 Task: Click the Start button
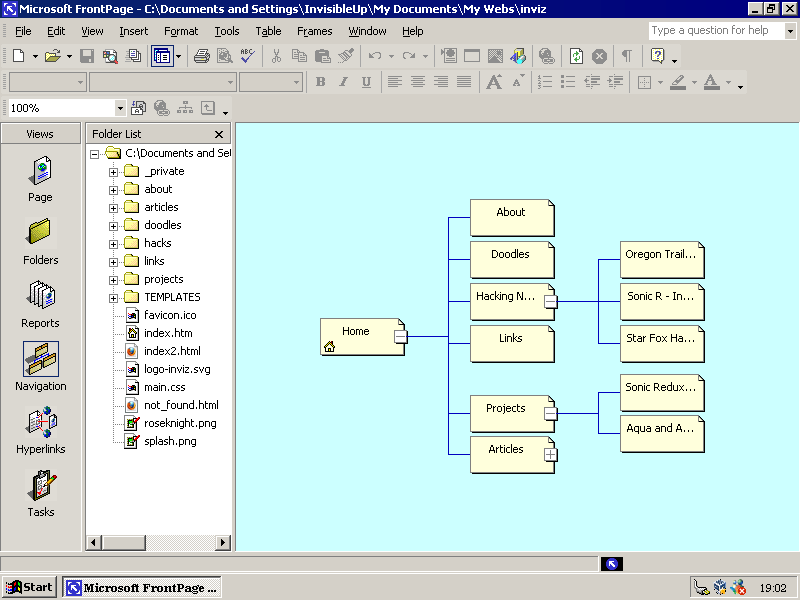click(x=28, y=587)
